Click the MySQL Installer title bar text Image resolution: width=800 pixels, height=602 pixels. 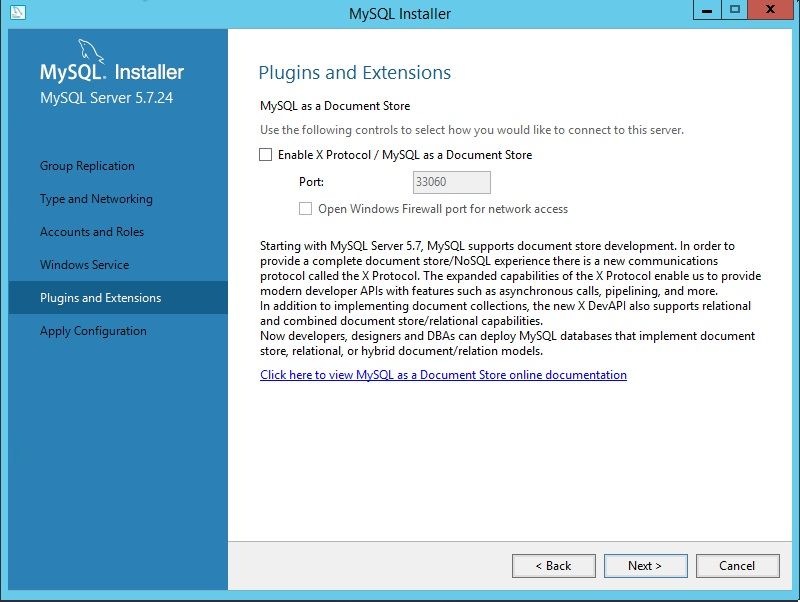(400, 14)
